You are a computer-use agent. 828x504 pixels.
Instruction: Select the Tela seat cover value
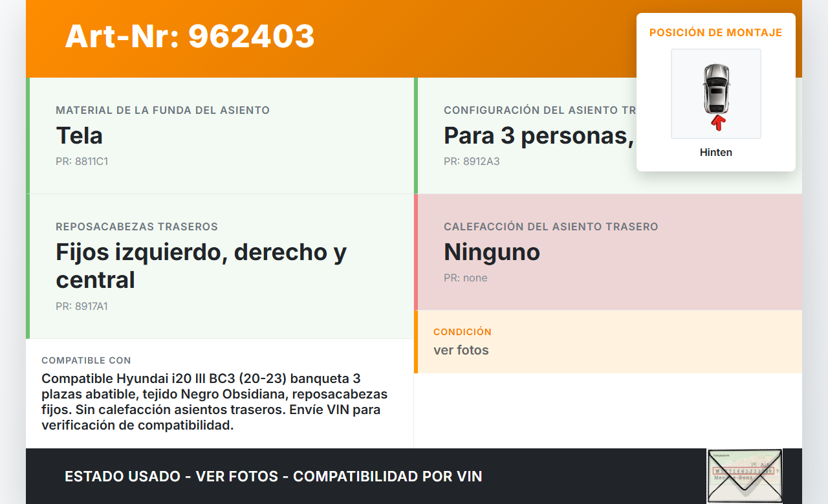click(79, 135)
